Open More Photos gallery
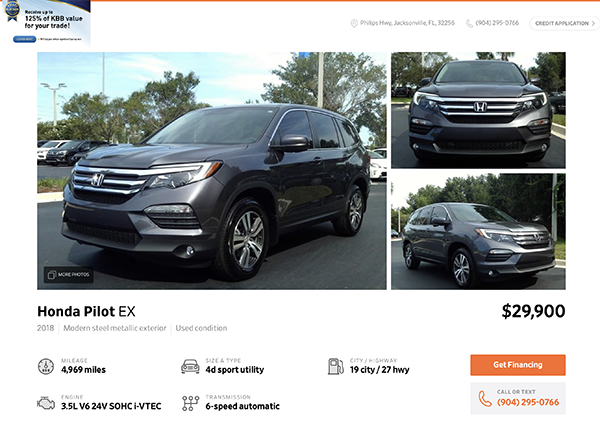The height and width of the screenshot is (432, 600). tap(68, 275)
